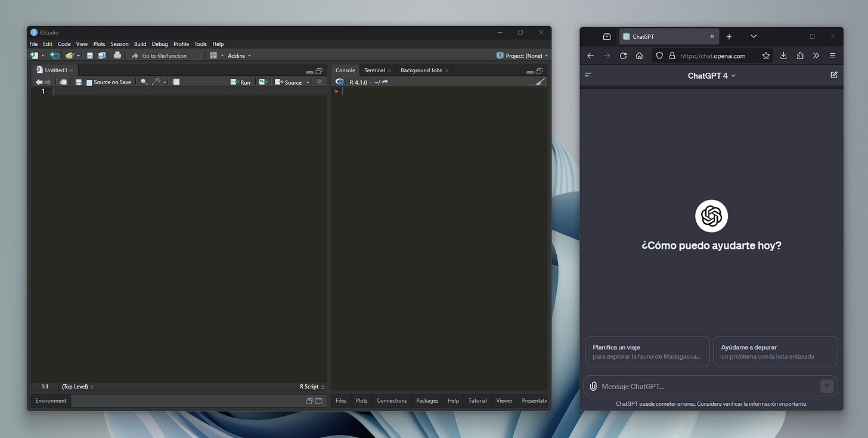The width and height of the screenshot is (868, 438).
Task: Open Find/Replace with the magnifier icon
Action: [x=144, y=82]
